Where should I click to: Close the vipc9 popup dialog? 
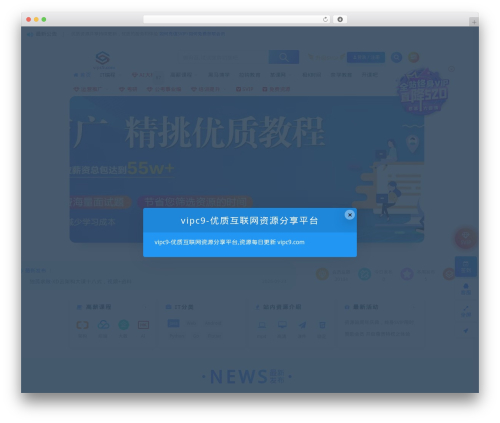pyautogui.click(x=350, y=215)
